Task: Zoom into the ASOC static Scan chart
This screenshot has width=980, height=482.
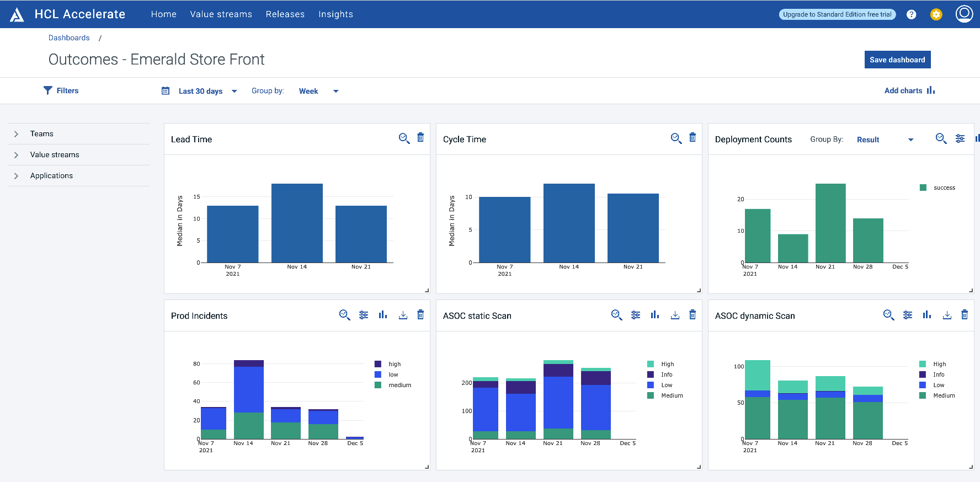Action: [616, 315]
